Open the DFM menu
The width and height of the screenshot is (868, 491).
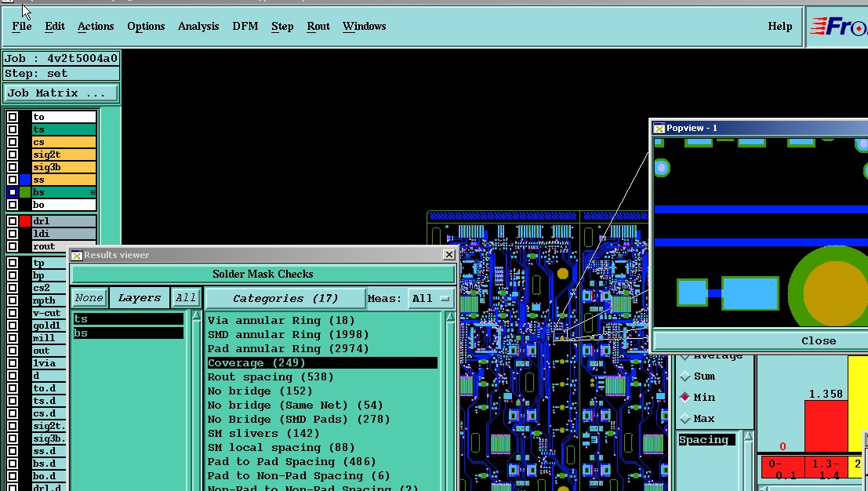click(x=245, y=26)
